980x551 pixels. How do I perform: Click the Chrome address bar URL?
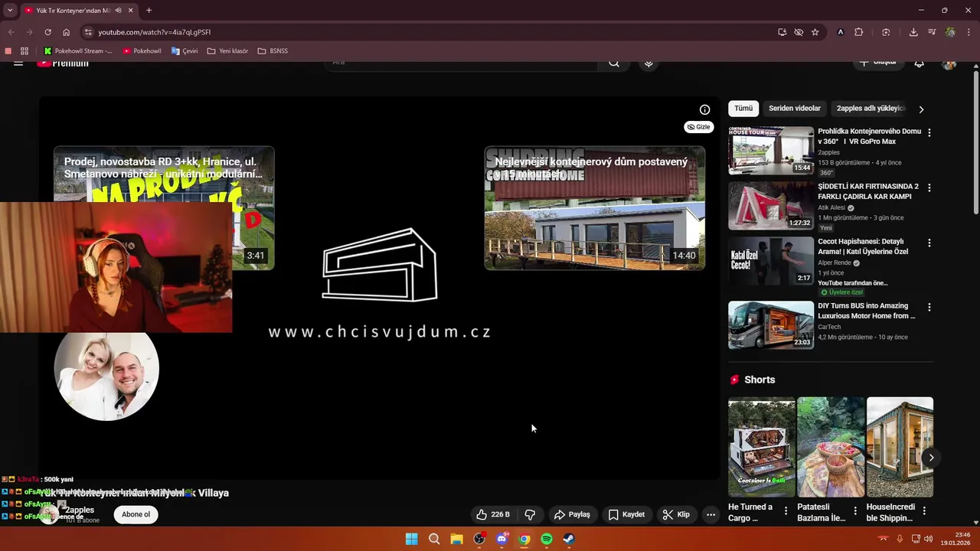(155, 32)
